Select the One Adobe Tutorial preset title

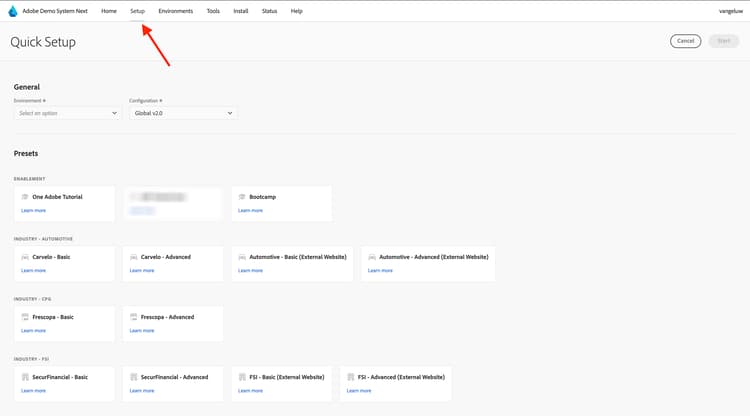57,197
